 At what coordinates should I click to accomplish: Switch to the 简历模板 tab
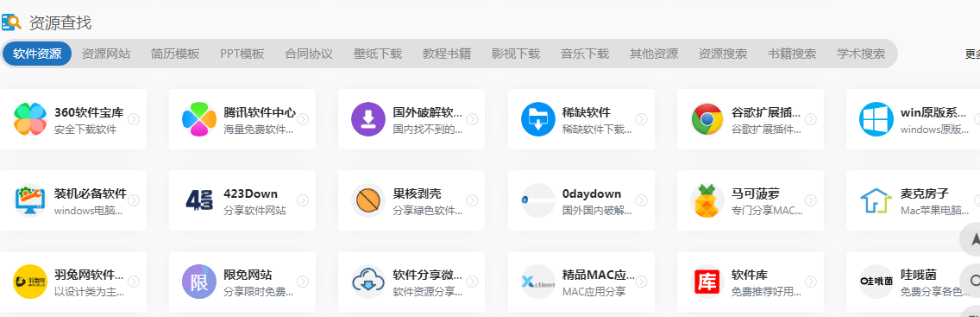click(x=175, y=54)
